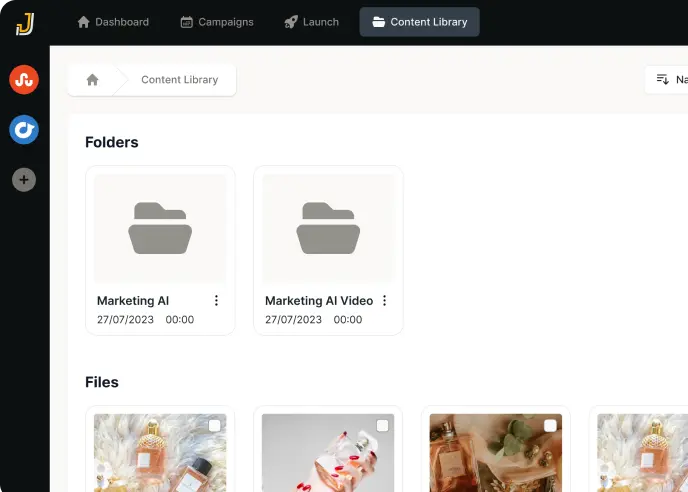688x492 pixels.
Task: Click the Folders section heading
Action: click(x=112, y=142)
